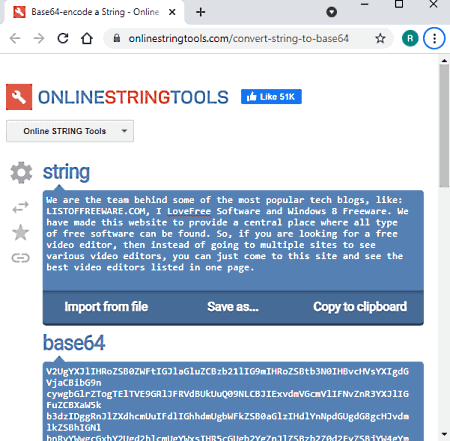This screenshot has width=450, height=441.
Task: Go back with the browser back arrow
Action: tap(15, 39)
